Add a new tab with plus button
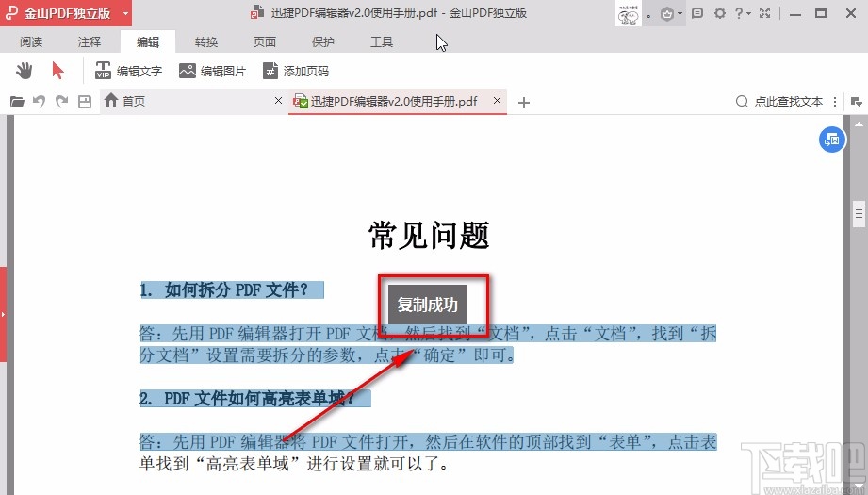868x495 pixels. (x=524, y=103)
